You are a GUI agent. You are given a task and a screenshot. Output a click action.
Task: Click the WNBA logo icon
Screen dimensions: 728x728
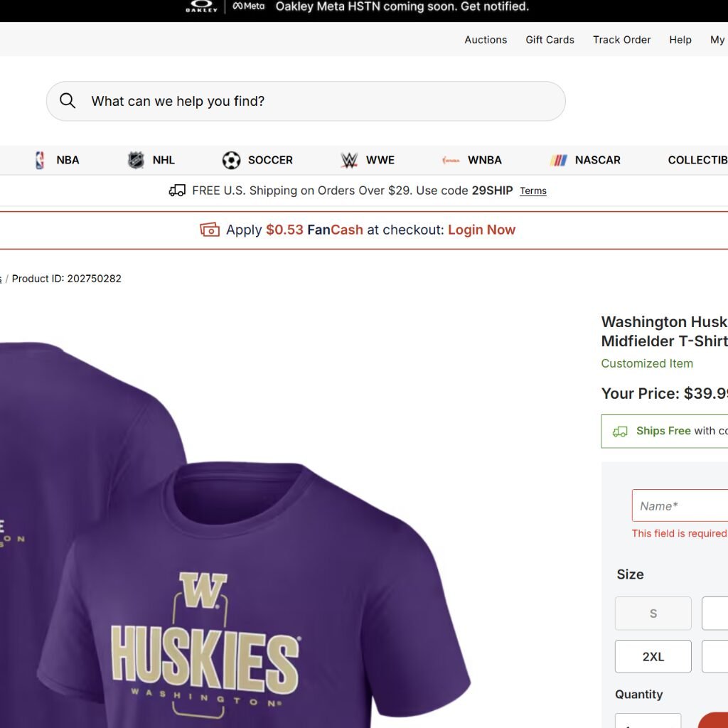click(450, 160)
